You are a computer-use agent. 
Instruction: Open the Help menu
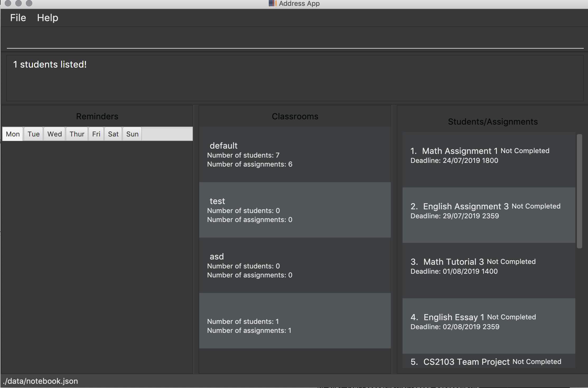coord(48,18)
